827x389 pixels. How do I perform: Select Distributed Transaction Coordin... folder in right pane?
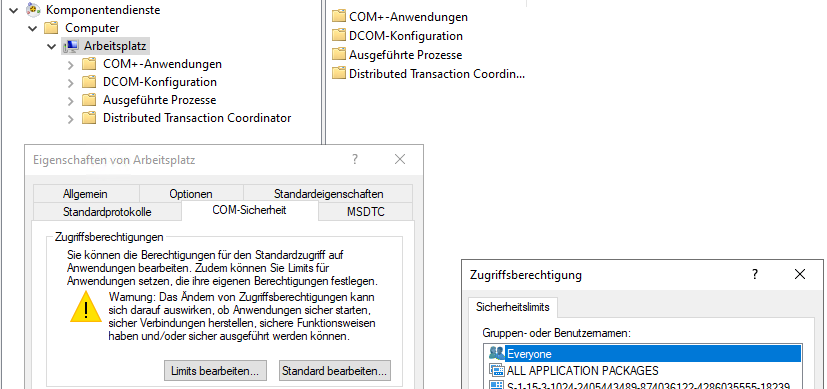[428, 74]
